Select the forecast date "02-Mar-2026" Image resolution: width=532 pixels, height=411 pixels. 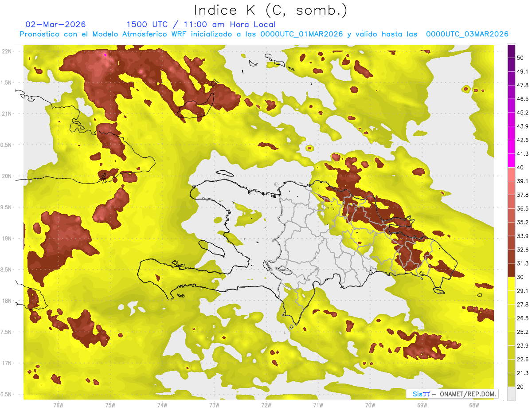(55, 24)
